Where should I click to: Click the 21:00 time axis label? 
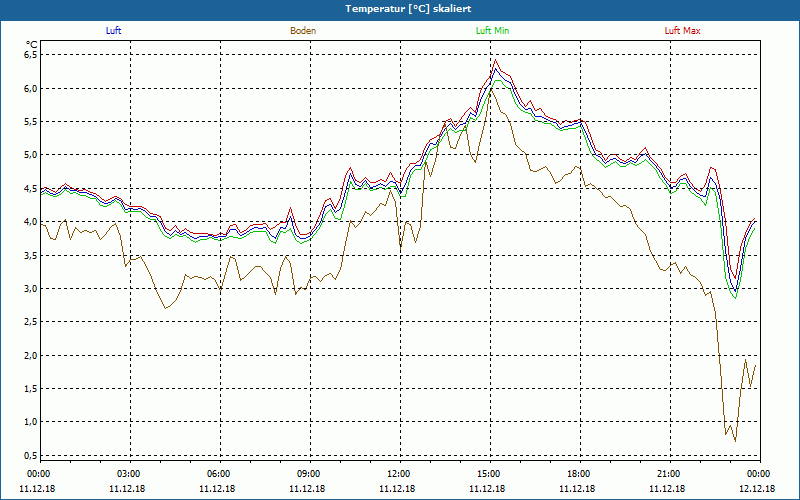[669, 474]
